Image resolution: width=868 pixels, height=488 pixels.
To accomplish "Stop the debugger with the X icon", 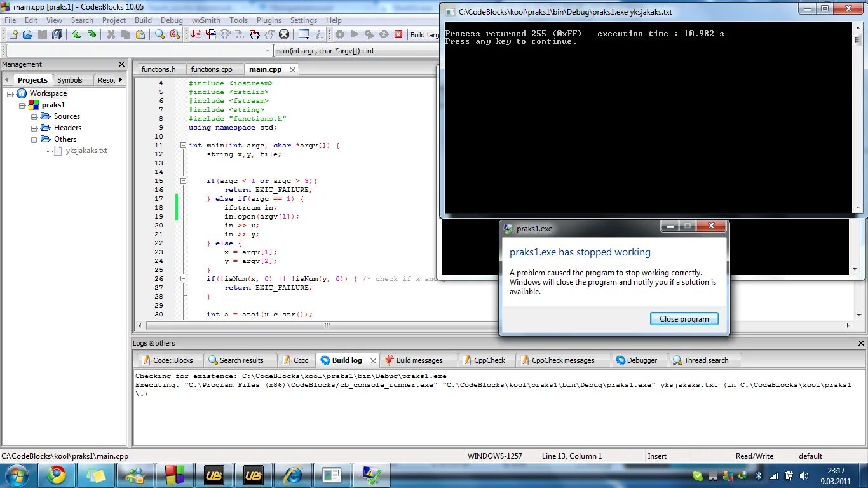I will 284,34.
